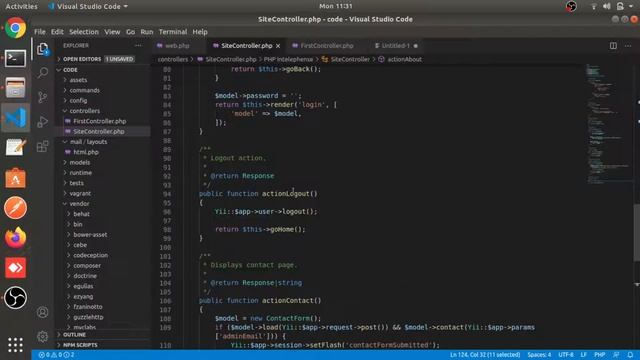
Task: Open the Terminal menu
Action: click(173, 32)
